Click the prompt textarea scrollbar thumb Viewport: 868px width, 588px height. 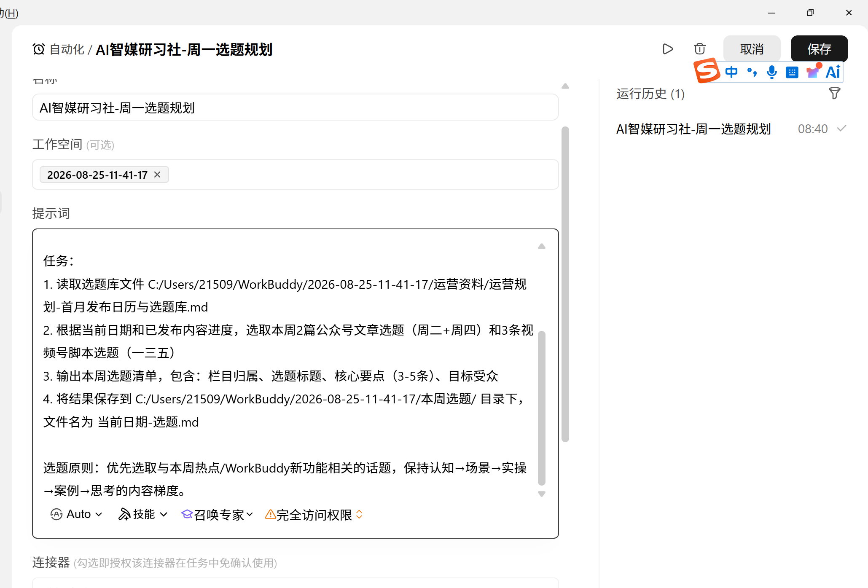pos(542,408)
